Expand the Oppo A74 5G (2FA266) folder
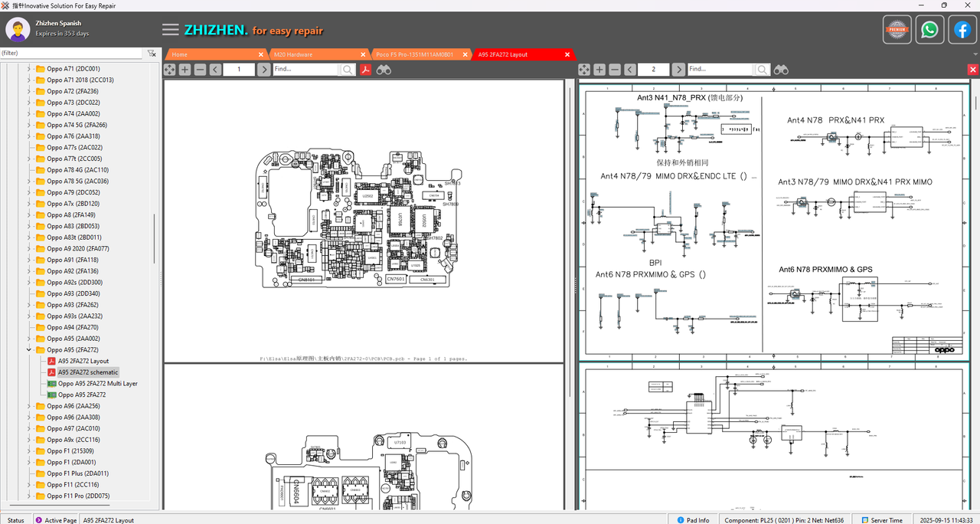The width and height of the screenshot is (980, 524). tap(29, 125)
